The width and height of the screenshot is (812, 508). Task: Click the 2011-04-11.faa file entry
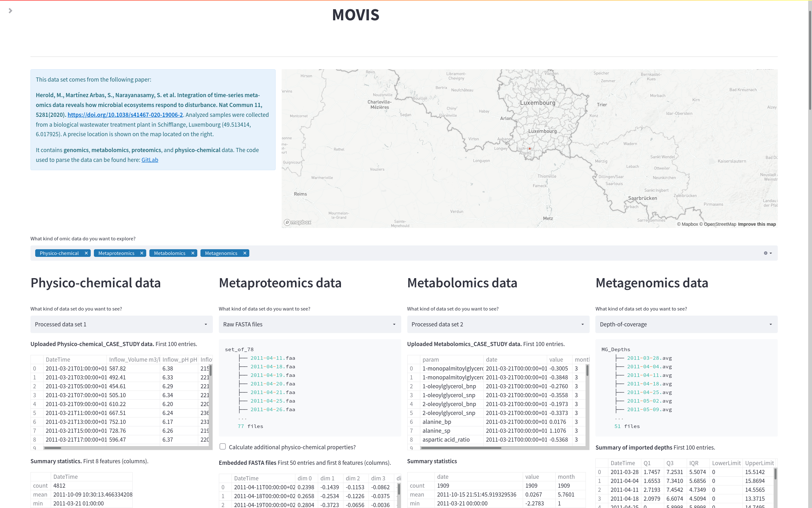tap(272, 358)
